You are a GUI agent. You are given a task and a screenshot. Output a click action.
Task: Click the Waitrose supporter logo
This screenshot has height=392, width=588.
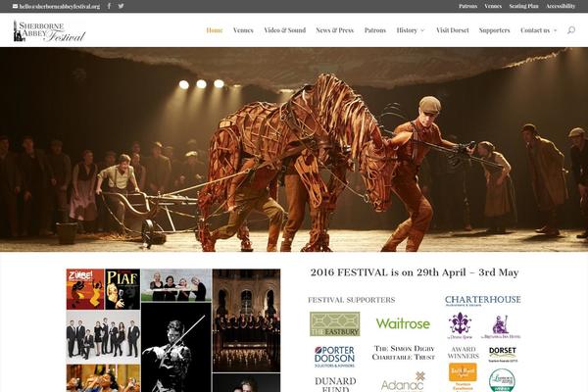click(403, 323)
